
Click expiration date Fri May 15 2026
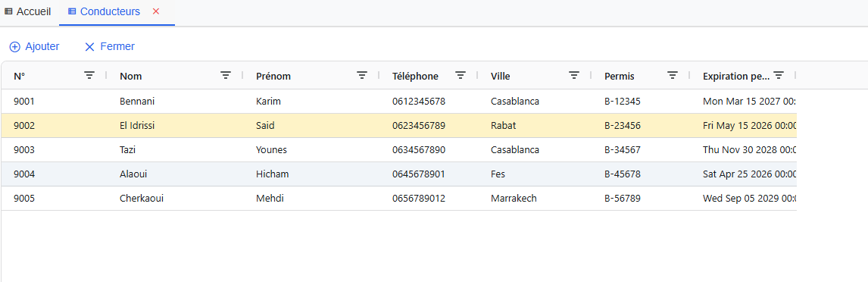tap(750, 126)
